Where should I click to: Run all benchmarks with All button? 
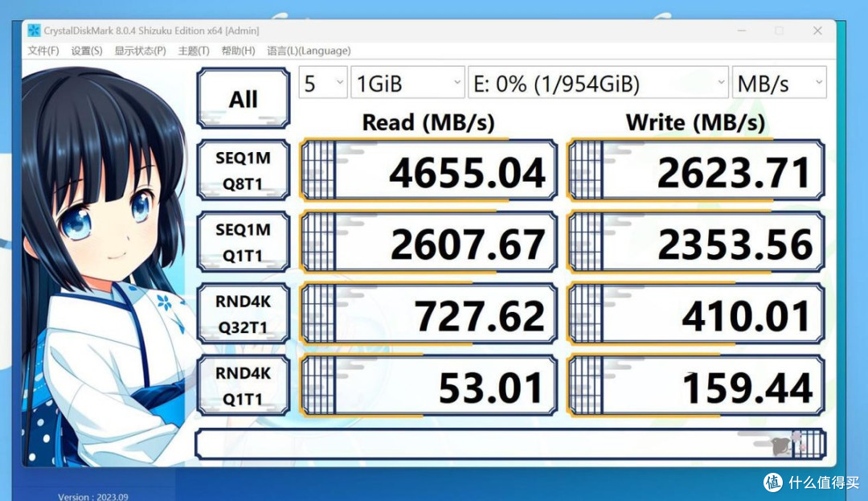[x=244, y=99]
